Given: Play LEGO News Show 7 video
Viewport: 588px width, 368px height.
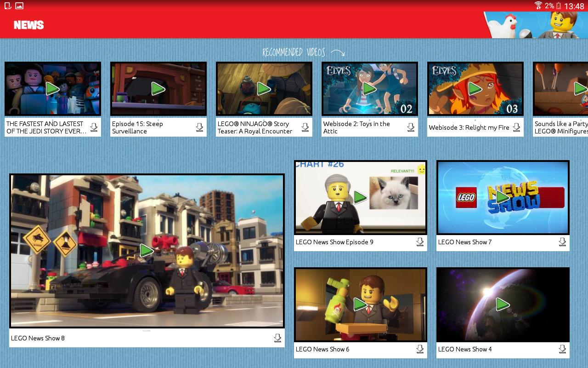Looking at the screenshot, I should pos(503,197).
